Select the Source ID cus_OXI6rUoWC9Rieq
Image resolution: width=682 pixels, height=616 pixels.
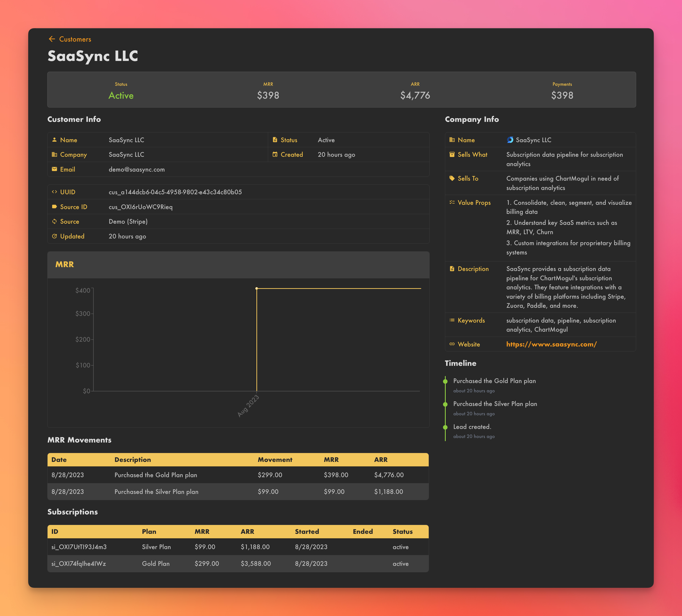click(141, 207)
